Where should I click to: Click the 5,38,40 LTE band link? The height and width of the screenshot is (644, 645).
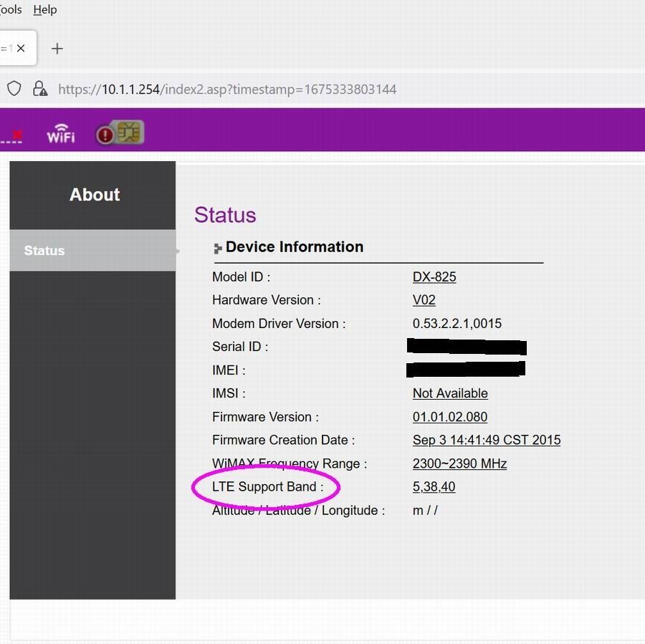coord(434,487)
